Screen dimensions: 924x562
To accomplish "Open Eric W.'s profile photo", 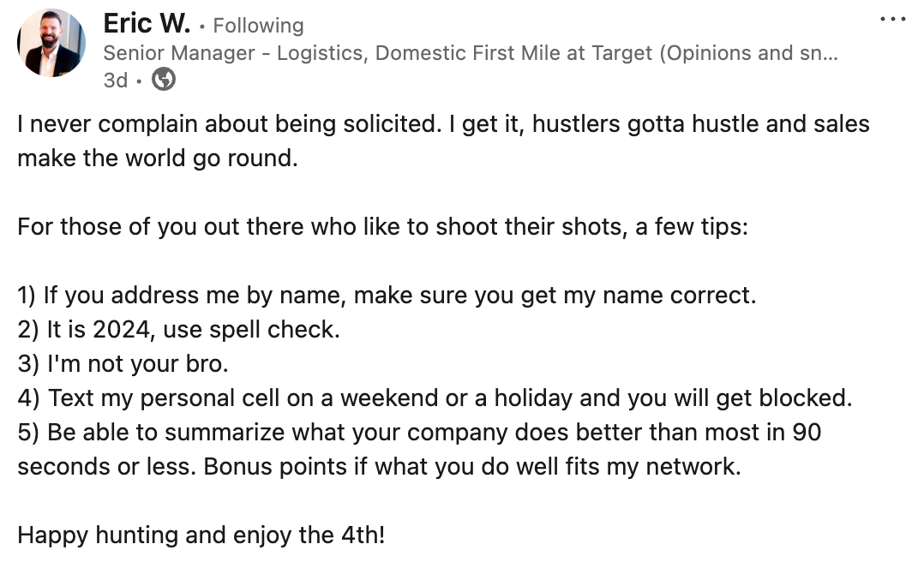I will point(51,44).
